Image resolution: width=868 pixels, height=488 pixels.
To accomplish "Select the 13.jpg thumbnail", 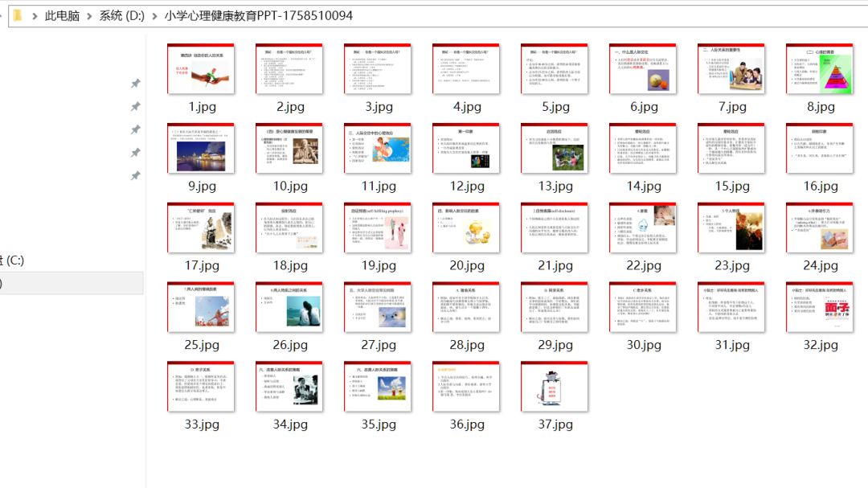I will [x=555, y=148].
